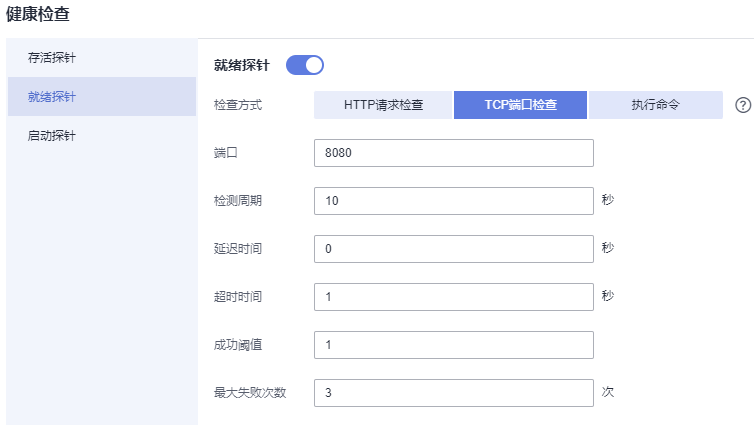This screenshot has width=754, height=425.
Task: Click the 端口 field label text
Action: (226, 153)
